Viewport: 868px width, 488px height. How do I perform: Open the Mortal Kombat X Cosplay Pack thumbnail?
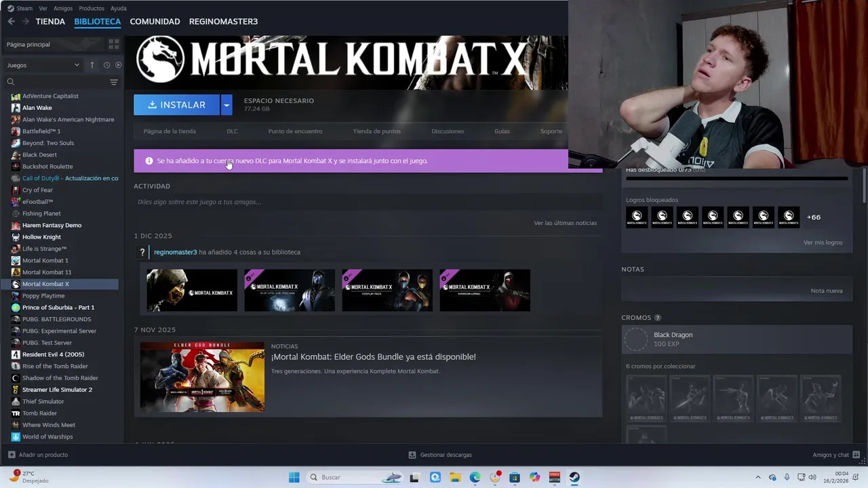point(387,290)
